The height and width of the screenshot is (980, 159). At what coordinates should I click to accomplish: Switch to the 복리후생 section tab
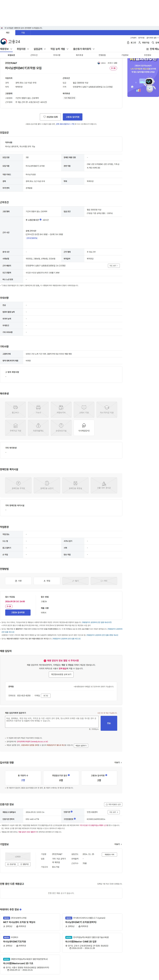point(79,55)
